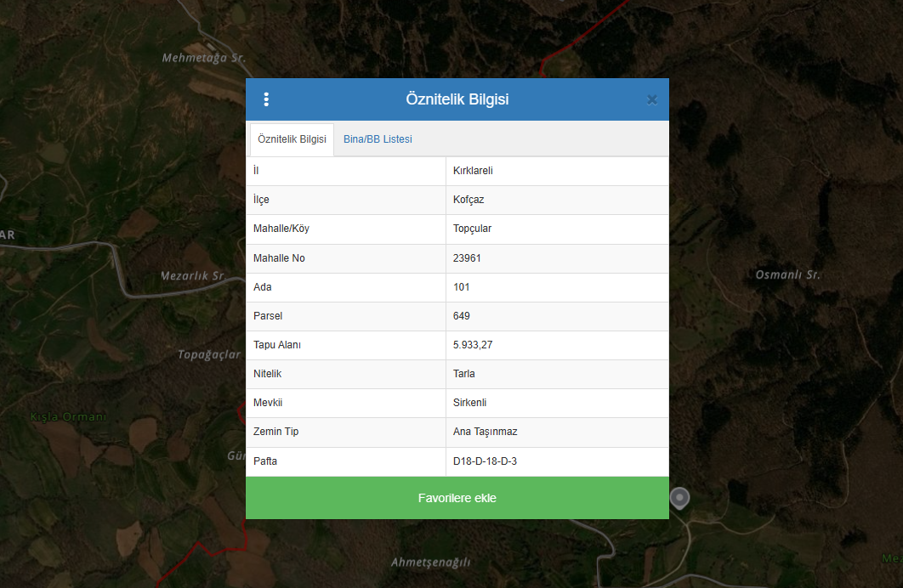Screen dimensions: 903x588
Task: Select the Pafta value D18-D-18-D-3
Action: pos(486,461)
